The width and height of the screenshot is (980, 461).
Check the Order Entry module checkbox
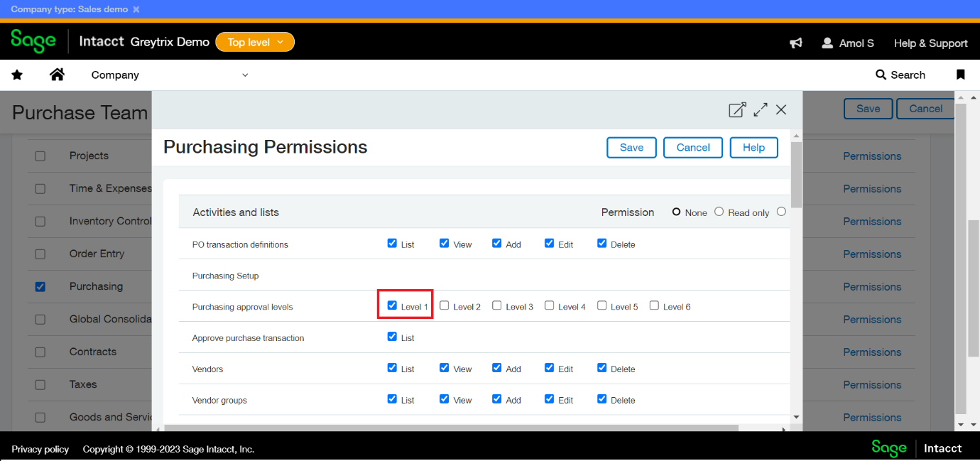coord(40,254)
